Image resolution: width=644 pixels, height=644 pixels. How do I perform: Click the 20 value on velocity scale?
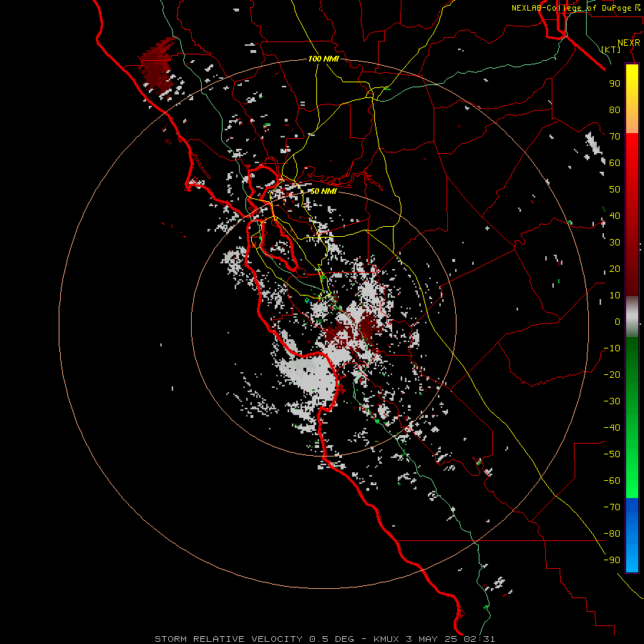(x=615, y=268)
